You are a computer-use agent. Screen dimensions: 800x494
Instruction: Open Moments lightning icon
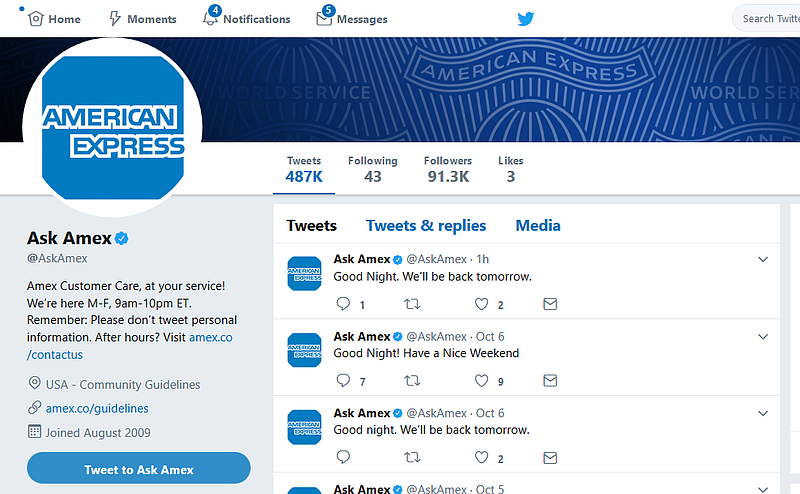point(115,19)
